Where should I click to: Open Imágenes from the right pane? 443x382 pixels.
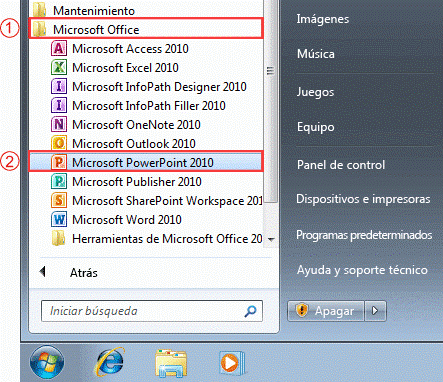click(323, 19)
